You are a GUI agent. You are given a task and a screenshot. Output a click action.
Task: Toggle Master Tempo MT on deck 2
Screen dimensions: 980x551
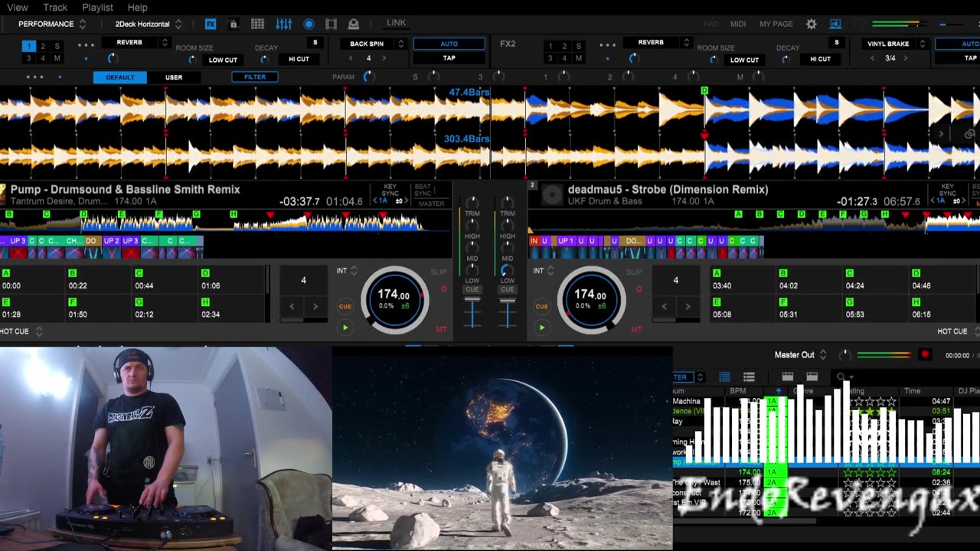coord(637,330)
